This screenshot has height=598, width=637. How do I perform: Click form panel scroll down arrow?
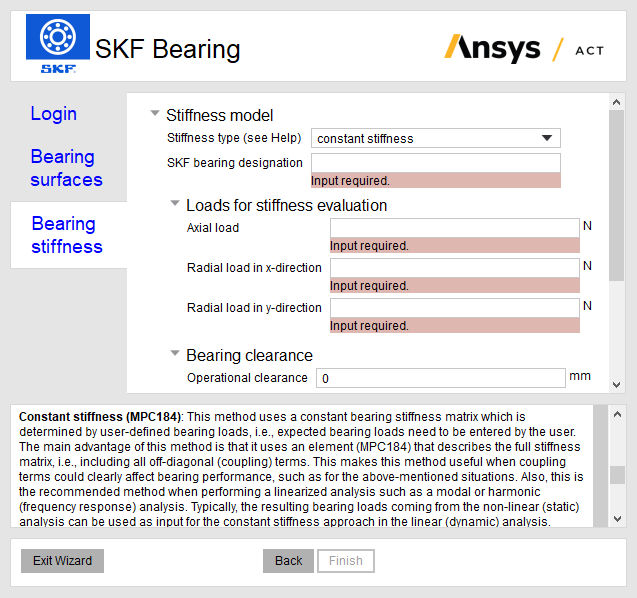pos(616,385)
